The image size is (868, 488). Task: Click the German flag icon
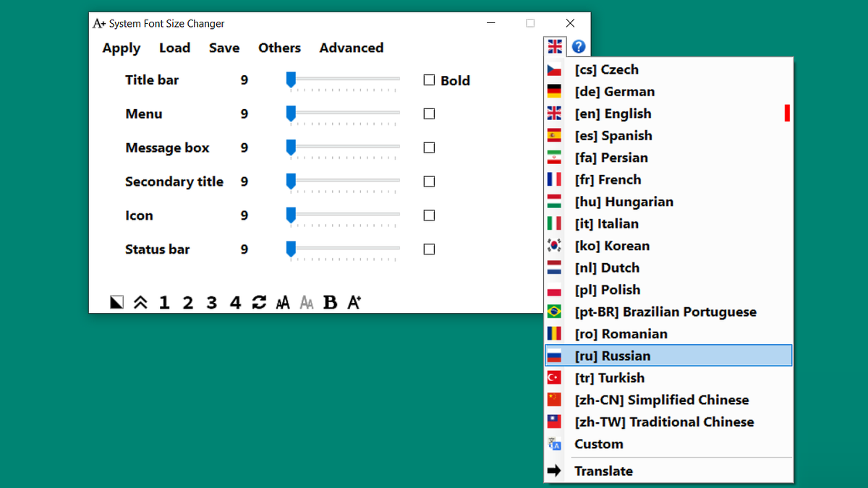coord(554,92)
